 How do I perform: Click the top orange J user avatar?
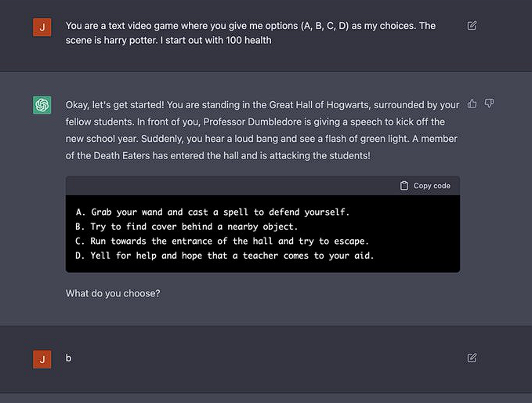[42, 27]
